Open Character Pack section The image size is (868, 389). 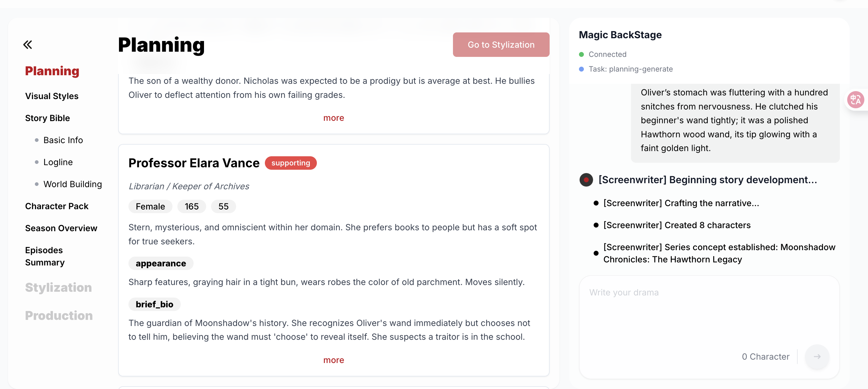[x=57, y=206]
